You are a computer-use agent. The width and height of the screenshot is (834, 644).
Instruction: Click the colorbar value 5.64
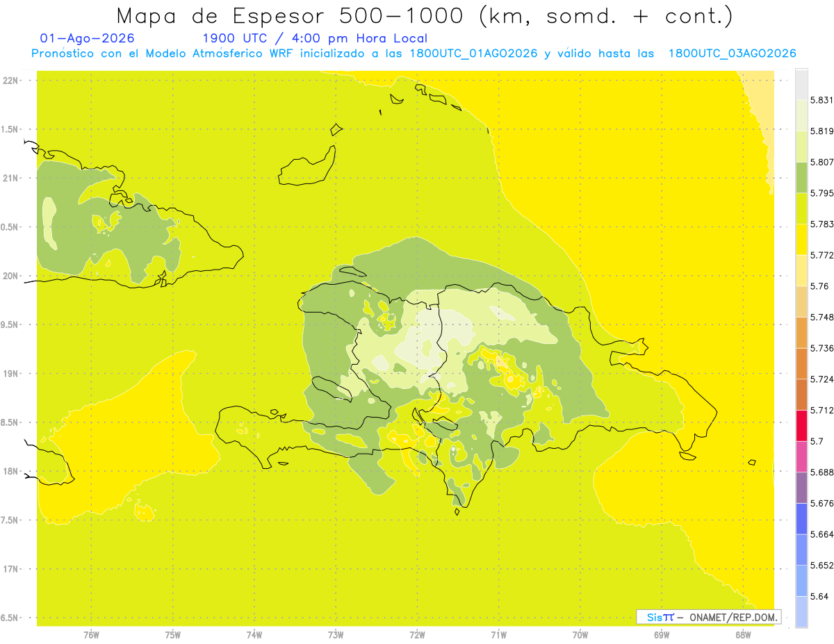(x=819, y=597)
